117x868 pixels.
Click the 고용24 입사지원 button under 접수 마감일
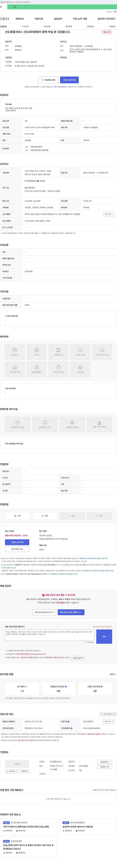point(17,542)
